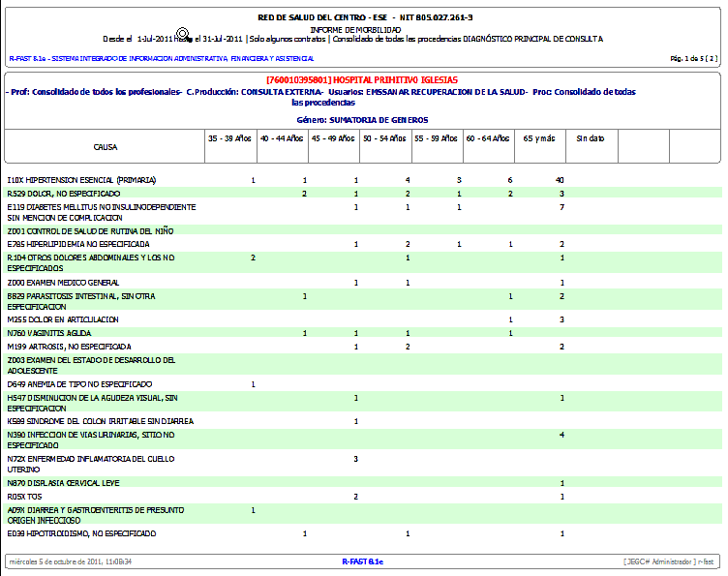Select row R05X TOS

point(363,497)
